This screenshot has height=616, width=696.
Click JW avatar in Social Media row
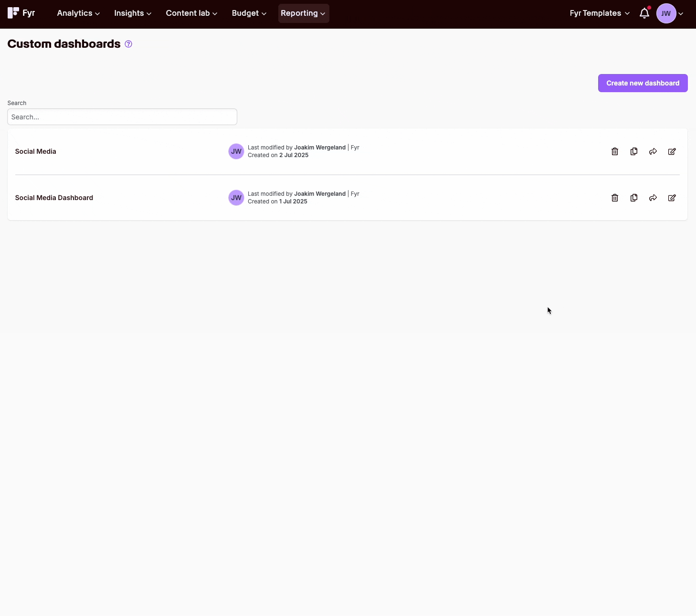236,151
